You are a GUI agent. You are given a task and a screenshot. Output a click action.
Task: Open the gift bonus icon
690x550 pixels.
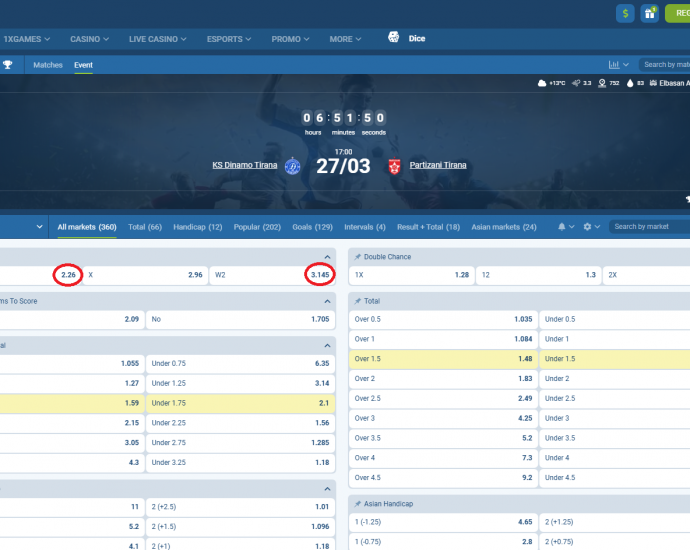coord(650,13)
